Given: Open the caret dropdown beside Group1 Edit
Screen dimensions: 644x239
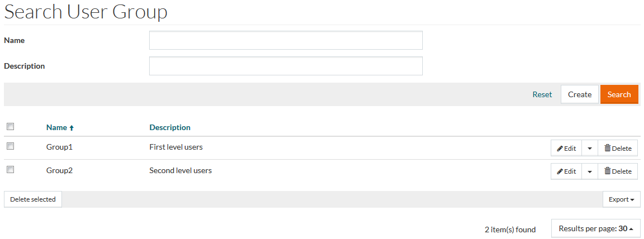Looking at the screenshot, I should pos(590,149).
